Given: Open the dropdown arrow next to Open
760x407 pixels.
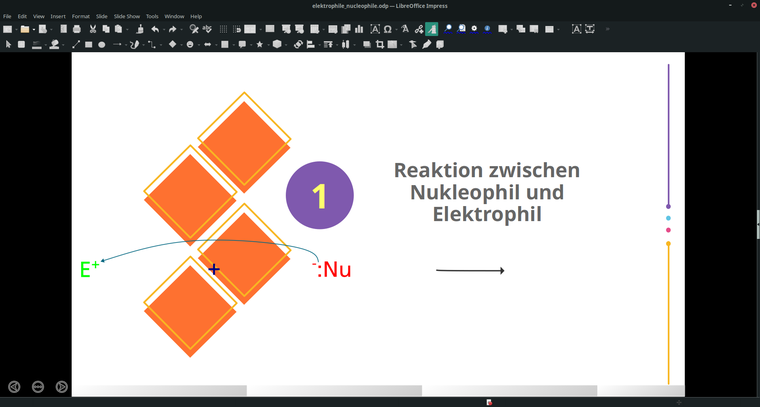Looking at the screenshot, I should (x=33, y=30).
